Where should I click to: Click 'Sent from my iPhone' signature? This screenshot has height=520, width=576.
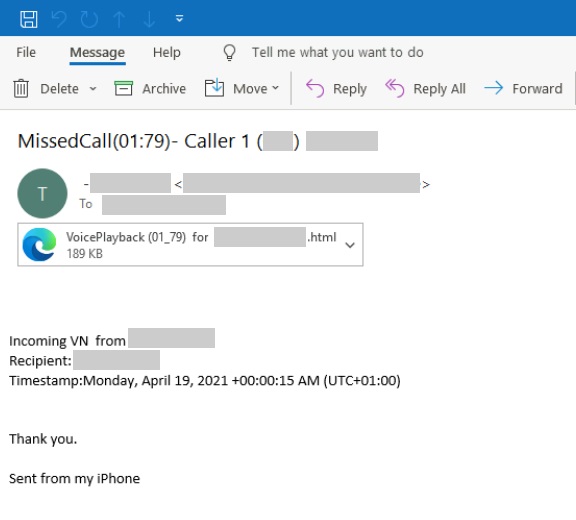75,479
